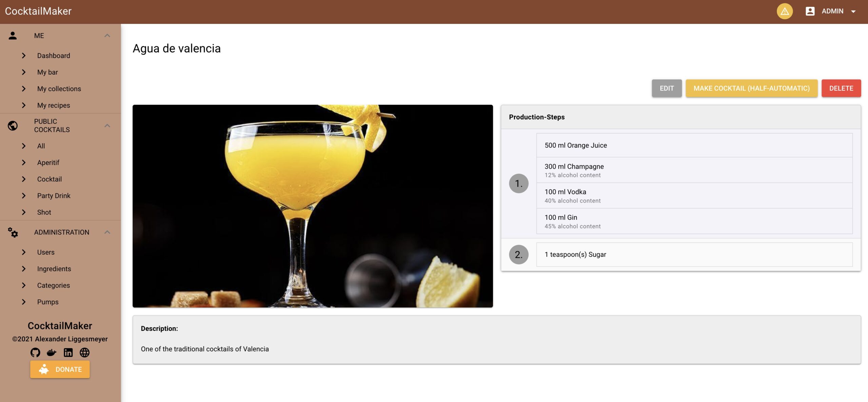The width and height of the screenshot is (868, 402).
Task: Open the Pumps administration page
Action: [x=48, y=302]
